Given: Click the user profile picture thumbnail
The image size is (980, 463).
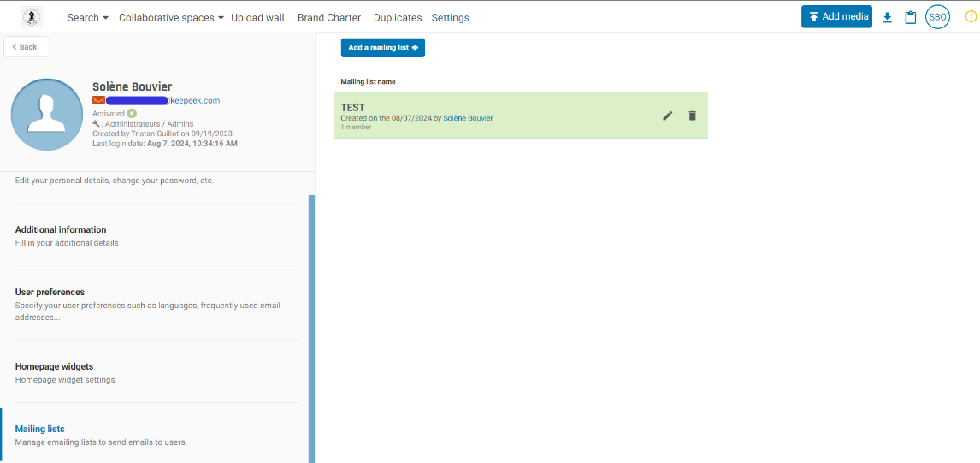Looking at the screenshot, I should click(x=47, y=115).
